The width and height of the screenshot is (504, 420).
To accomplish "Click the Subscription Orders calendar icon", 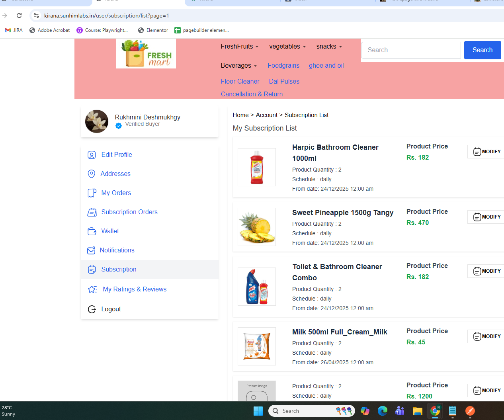I will (92, 212).
